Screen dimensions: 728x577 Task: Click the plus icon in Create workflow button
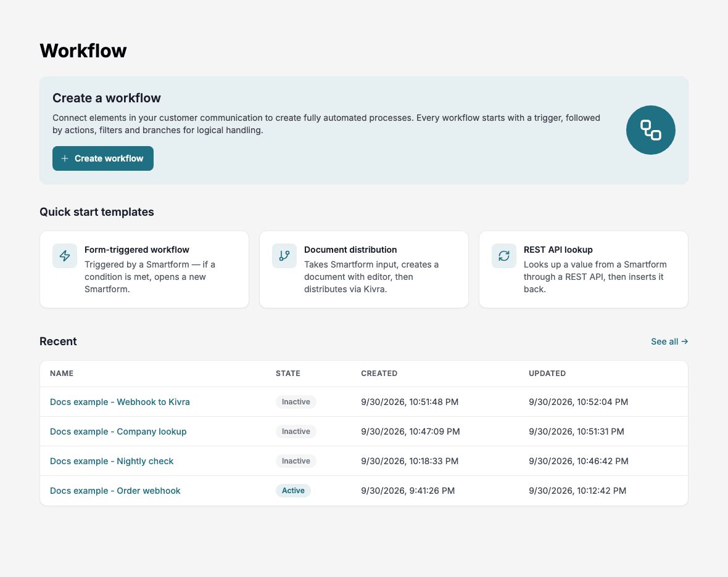[x=65, y=158]
